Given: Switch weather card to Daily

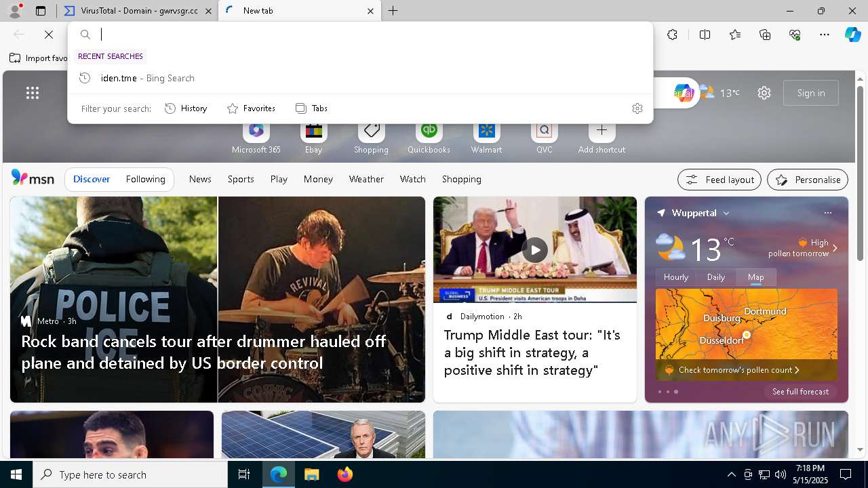Looking at the screenshot, I should (x=716, y=277).
